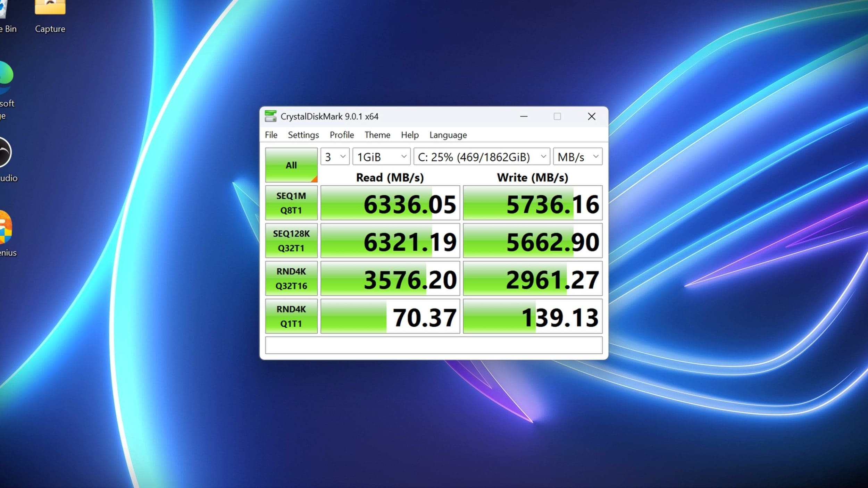Open the Profile menu
Image resolution: width=868 pixels, height=488 pixels.
pyautogui.click(x=342, y=135)
